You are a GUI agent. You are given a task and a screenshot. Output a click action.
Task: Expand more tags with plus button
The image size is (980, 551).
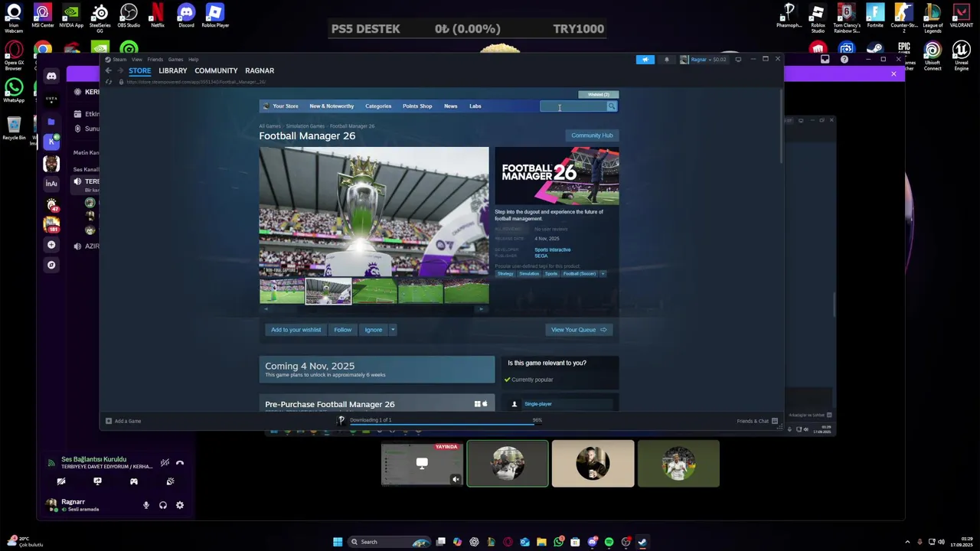603,274
